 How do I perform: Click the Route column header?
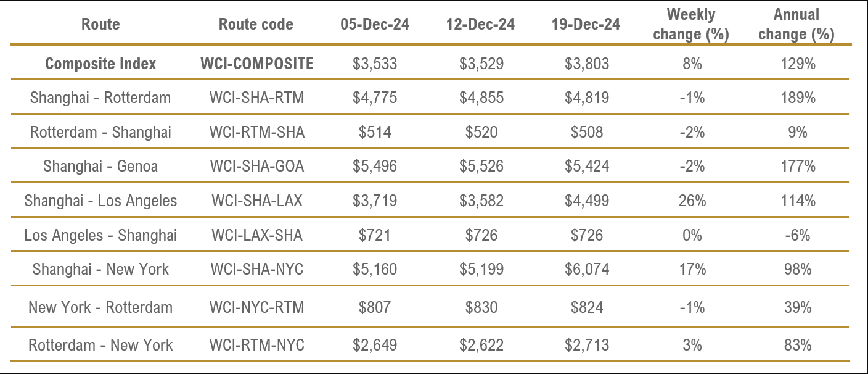[100, 25]
